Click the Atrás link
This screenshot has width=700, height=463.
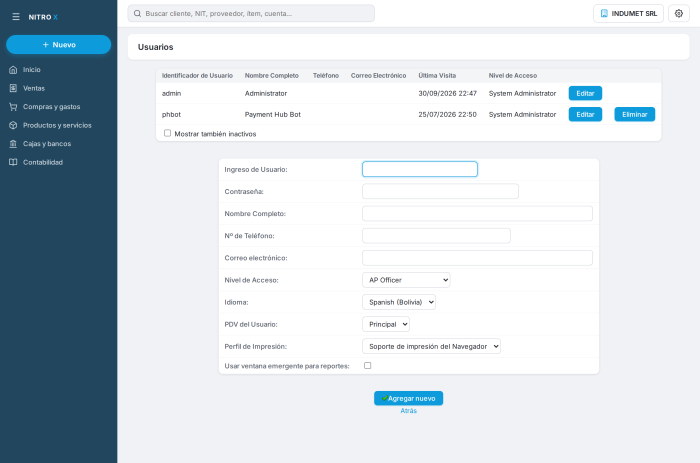click(408, 411)
